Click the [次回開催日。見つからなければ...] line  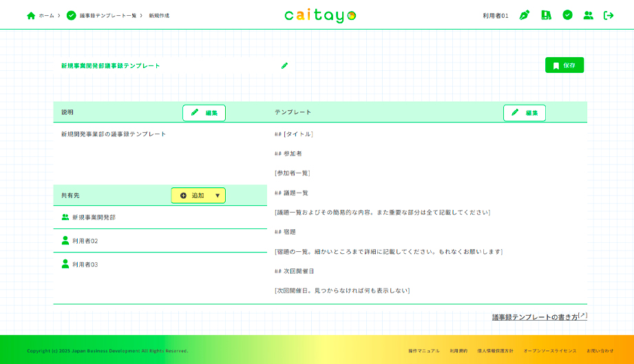tap(342, 290)
